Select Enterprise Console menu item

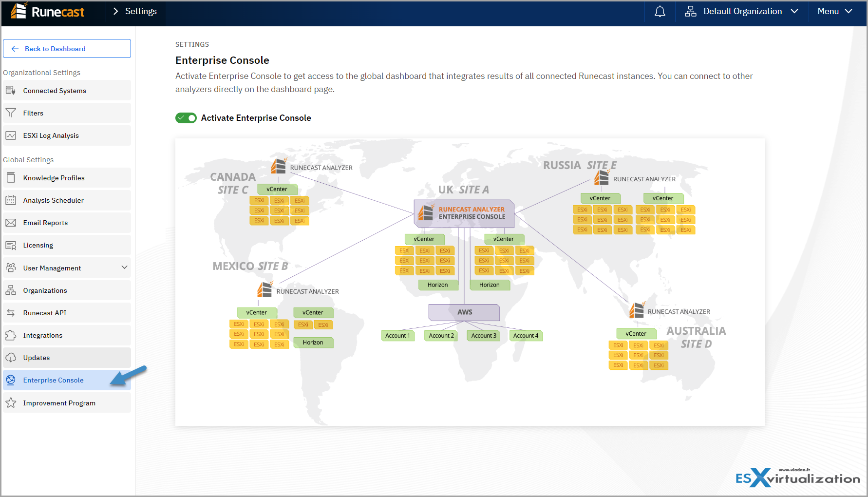click(67, 380)
